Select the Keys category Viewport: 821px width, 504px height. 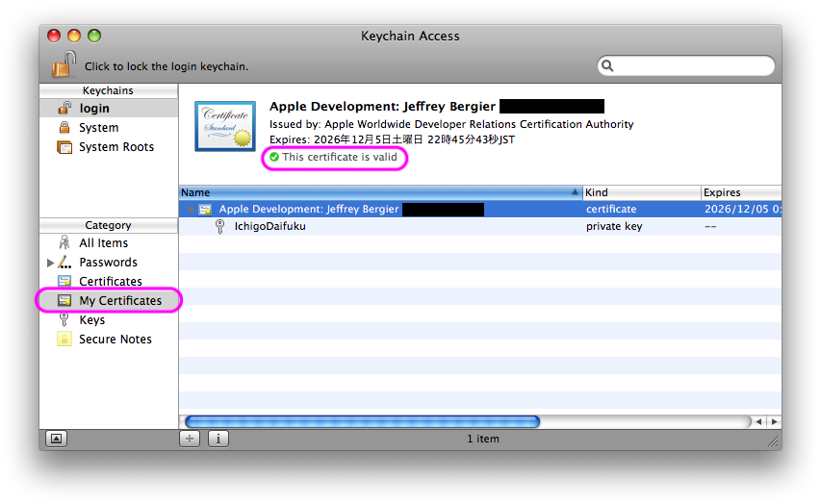91,320
